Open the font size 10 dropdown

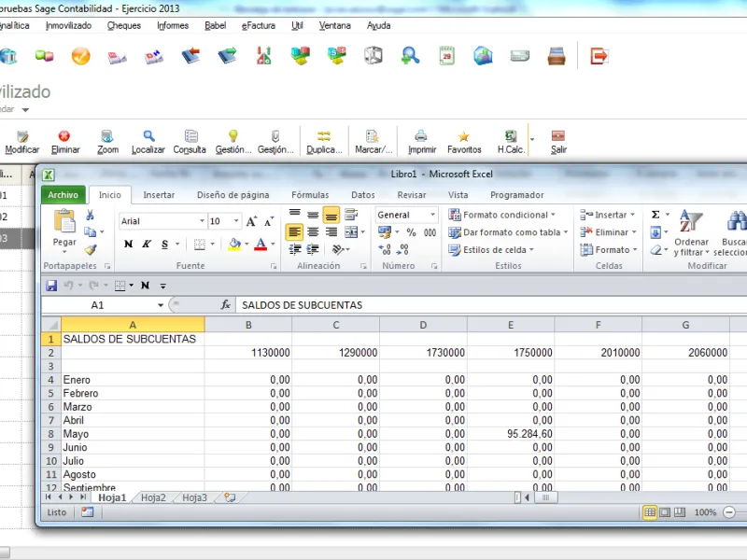(x=236, y=221)
